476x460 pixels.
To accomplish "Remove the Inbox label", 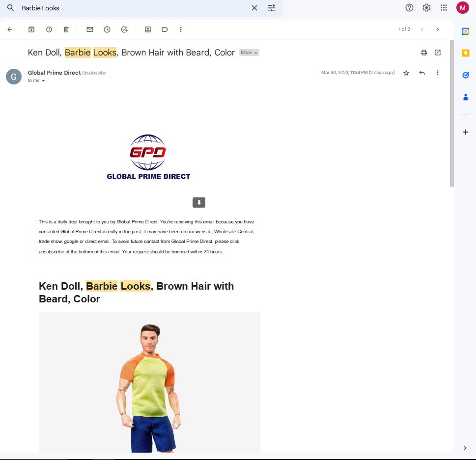I will [x=255, y=53].
